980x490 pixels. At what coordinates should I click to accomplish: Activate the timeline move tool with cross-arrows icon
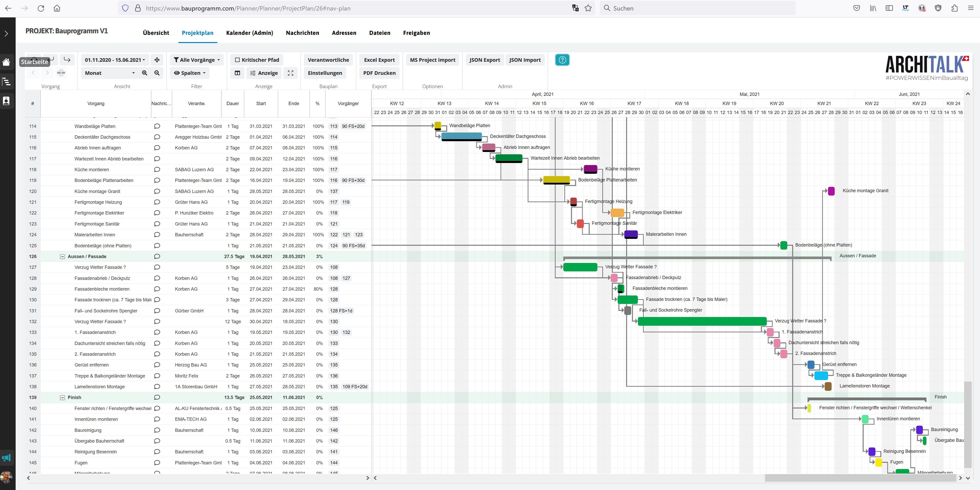156,60
